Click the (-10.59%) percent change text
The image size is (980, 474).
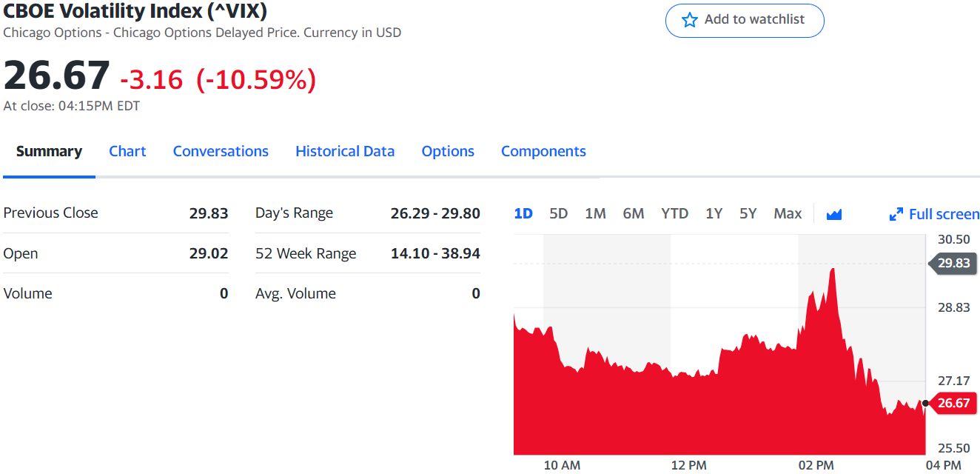256,79
